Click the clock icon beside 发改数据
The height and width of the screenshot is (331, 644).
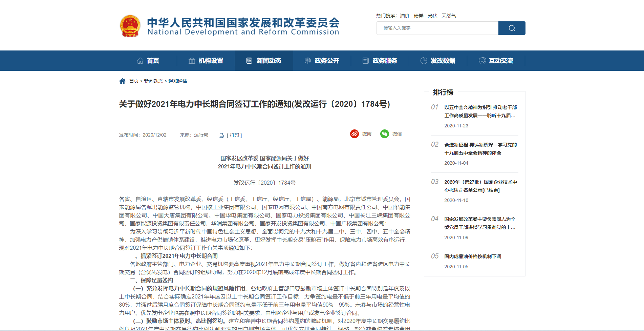(424, 60)
